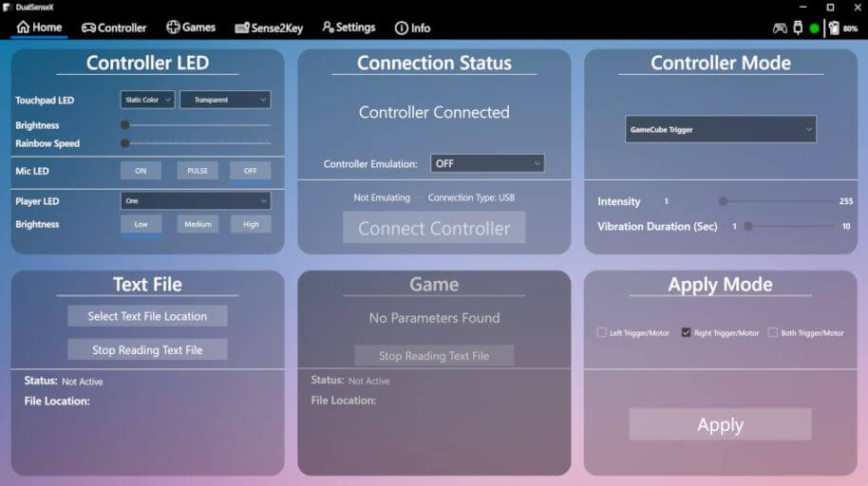Screen dimensions: 868x486
Task: Click the Vibration Duration slider handle
Action: (748, 226)
